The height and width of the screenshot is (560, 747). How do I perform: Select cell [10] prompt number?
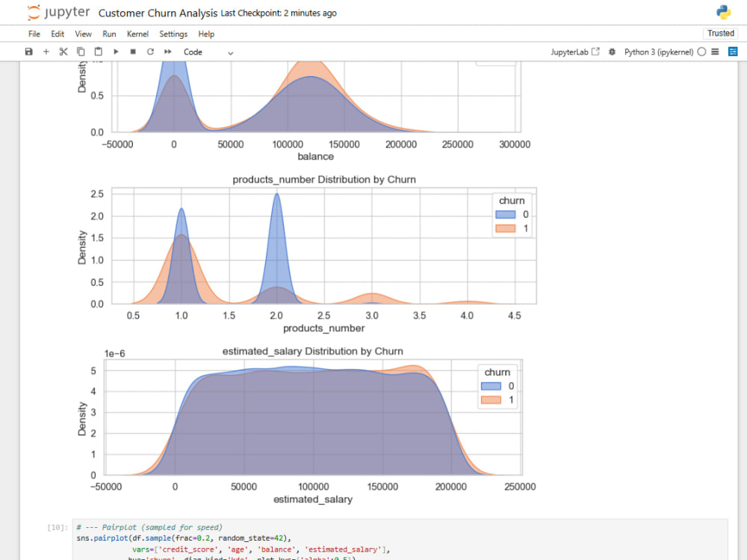coord(58,527)
